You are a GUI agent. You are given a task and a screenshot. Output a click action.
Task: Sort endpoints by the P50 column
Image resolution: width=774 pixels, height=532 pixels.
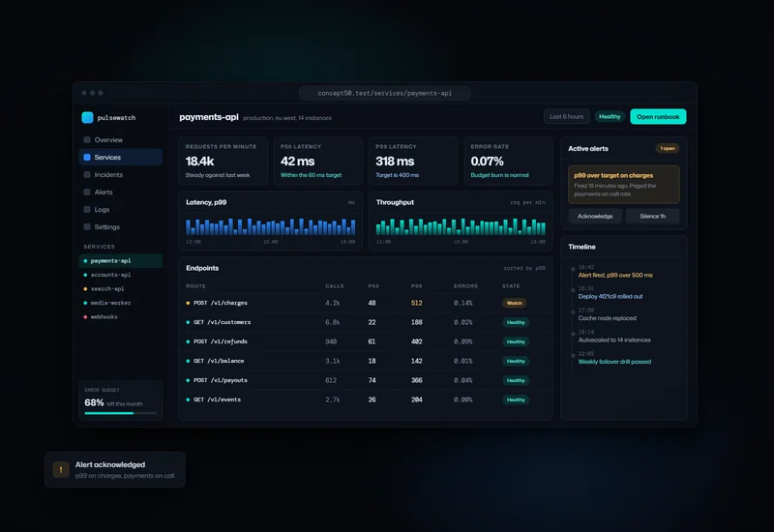373,286
